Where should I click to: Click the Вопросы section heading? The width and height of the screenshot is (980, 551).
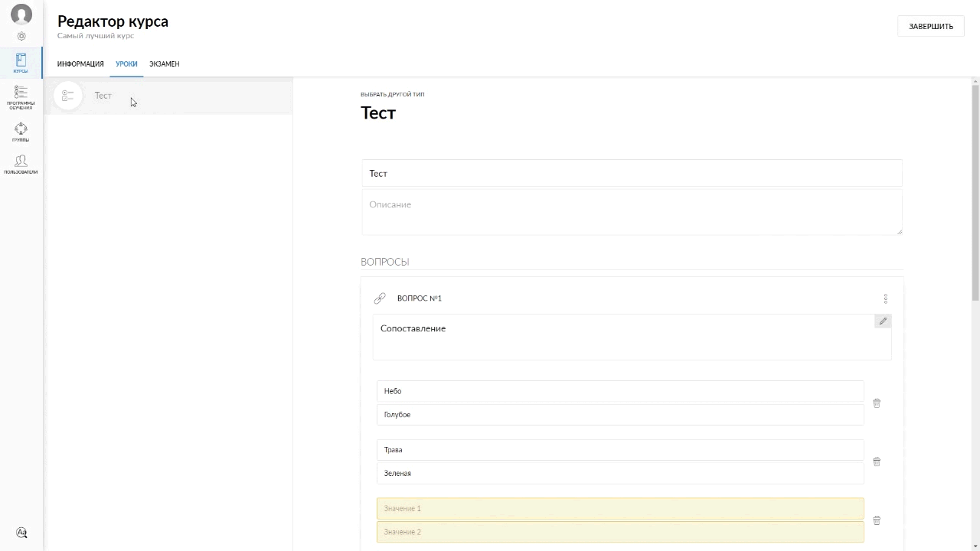pyautogui.click(x=385, y=262)
